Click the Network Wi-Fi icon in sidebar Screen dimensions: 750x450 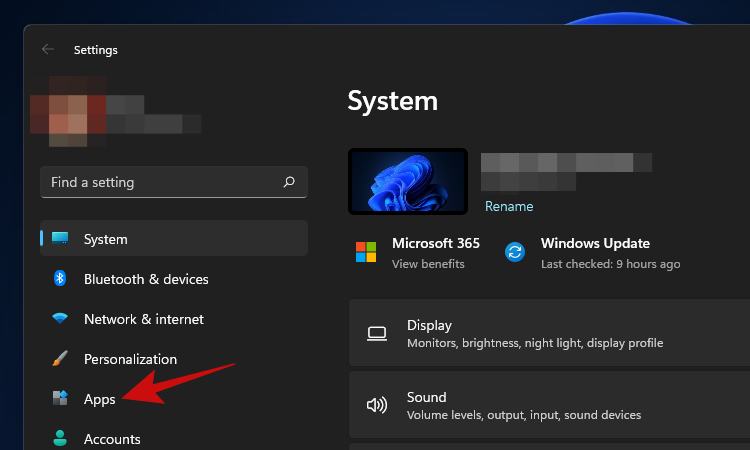60,319
